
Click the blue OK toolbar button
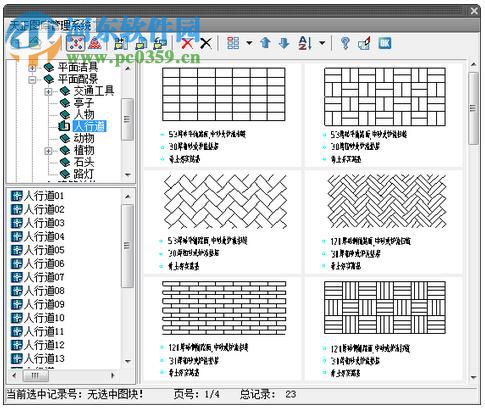click(x=384, y=43)
